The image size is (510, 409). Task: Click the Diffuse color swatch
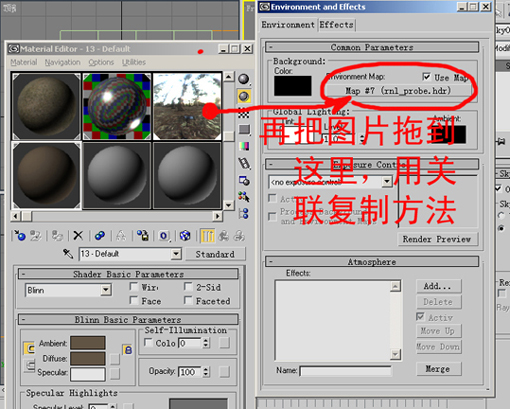(88, 358)
